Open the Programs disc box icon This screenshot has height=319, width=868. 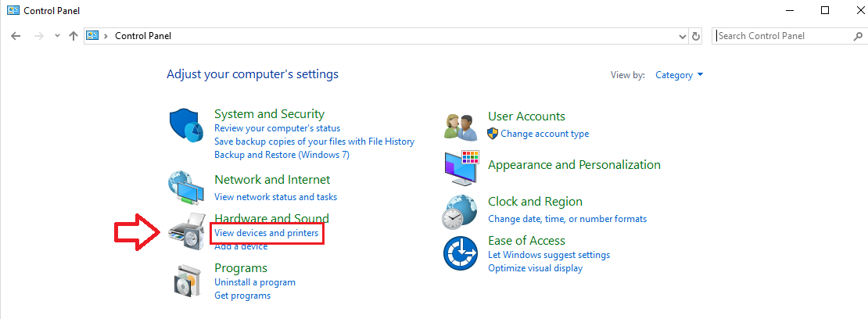pyautogui.click(x=186, y=279)
